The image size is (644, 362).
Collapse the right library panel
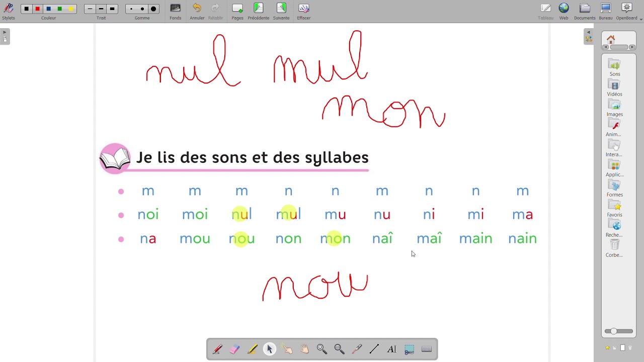coord(589,36)
